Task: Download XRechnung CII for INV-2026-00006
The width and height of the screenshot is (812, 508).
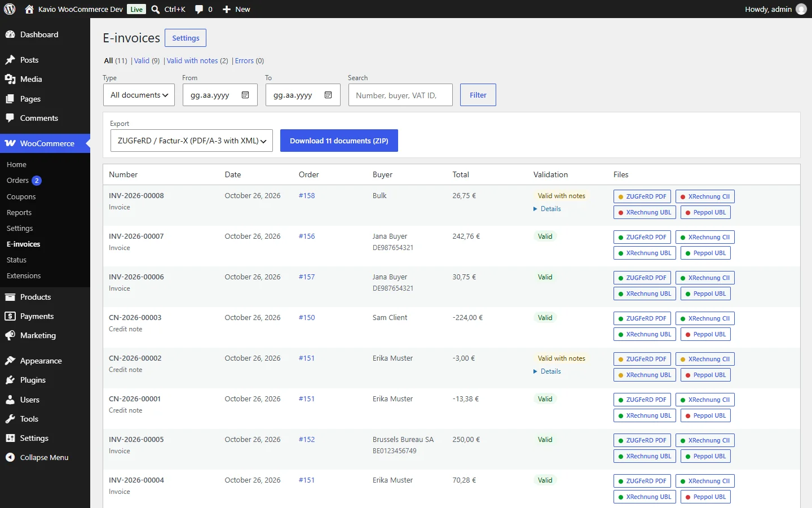Action: coord(705,278)
